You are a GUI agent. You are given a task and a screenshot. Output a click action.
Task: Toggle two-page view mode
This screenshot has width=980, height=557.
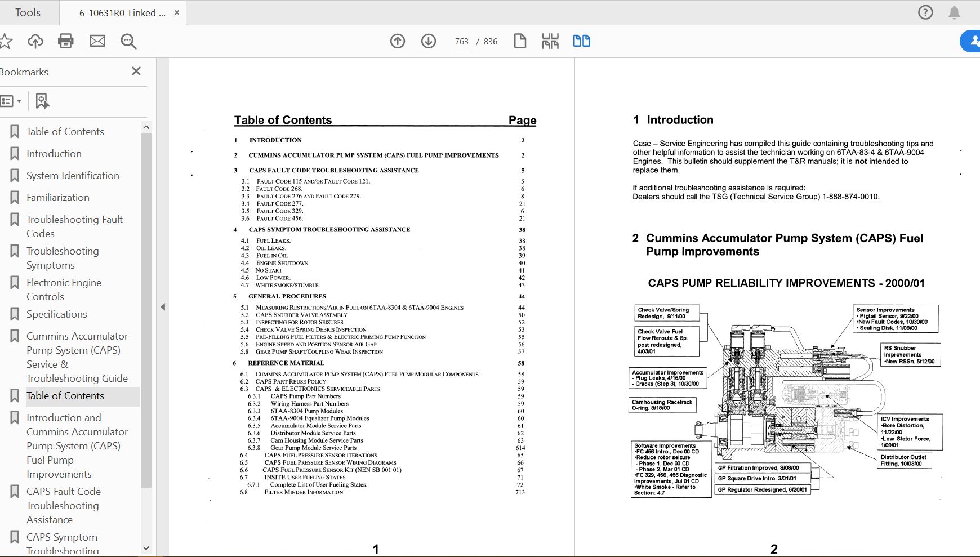point(581,41)
